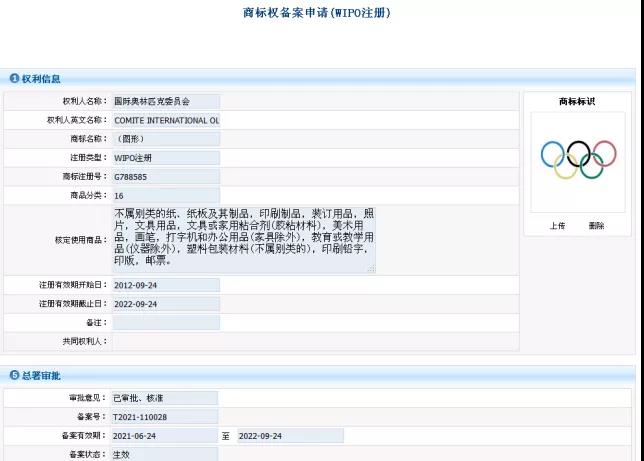Select the 商品分类 field showing 16
Screen dimensions: 644x461
[x=165, y=196]
